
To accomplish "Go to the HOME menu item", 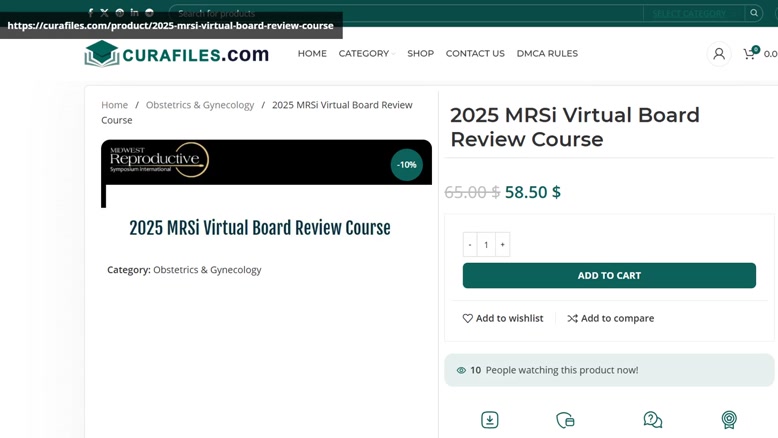I will tap(312, 54).
